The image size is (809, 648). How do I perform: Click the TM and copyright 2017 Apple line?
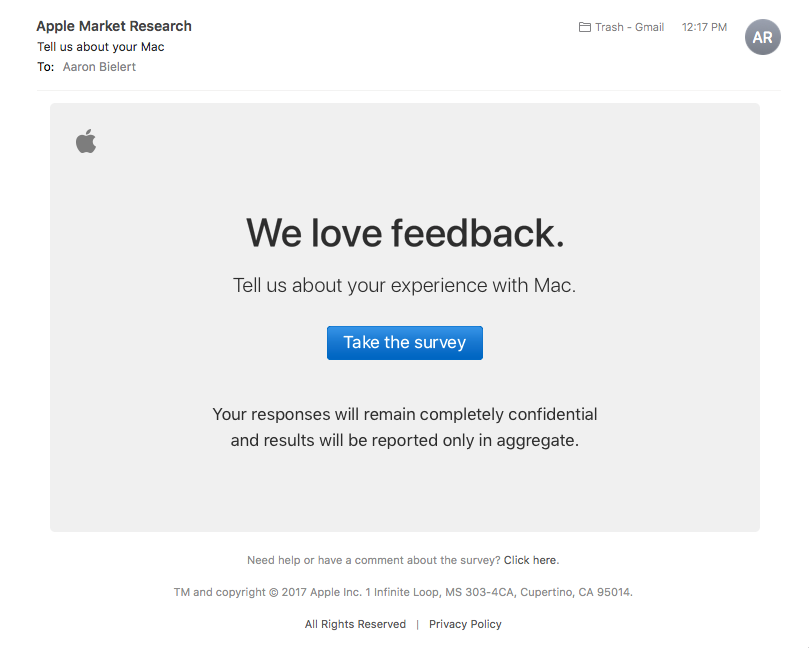pos(403,592)
